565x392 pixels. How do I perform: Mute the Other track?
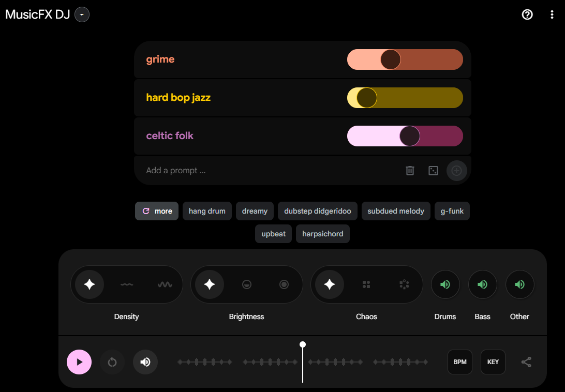tap(519, 284)
